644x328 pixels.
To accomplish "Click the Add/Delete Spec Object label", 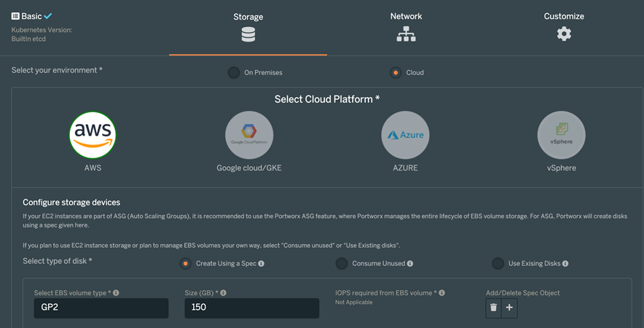I will pyautogui.click(x=522, y=293).
